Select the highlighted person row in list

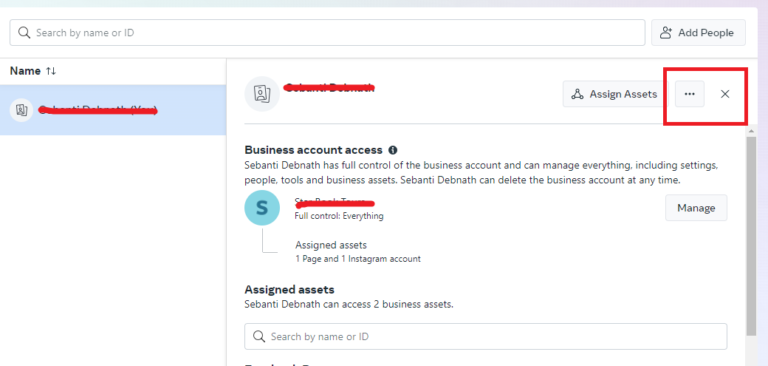click(x=113, y=110)
